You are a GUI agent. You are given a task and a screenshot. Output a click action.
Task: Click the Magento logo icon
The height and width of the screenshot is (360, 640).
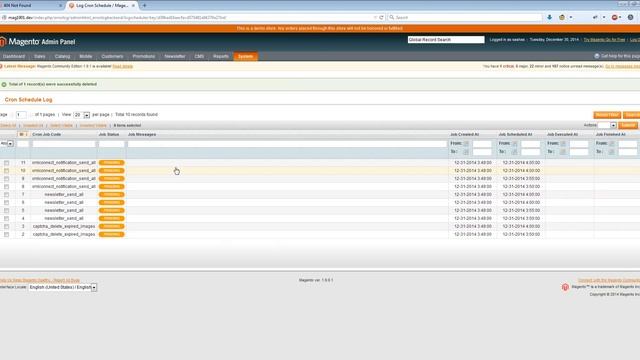tap(3, 42)
